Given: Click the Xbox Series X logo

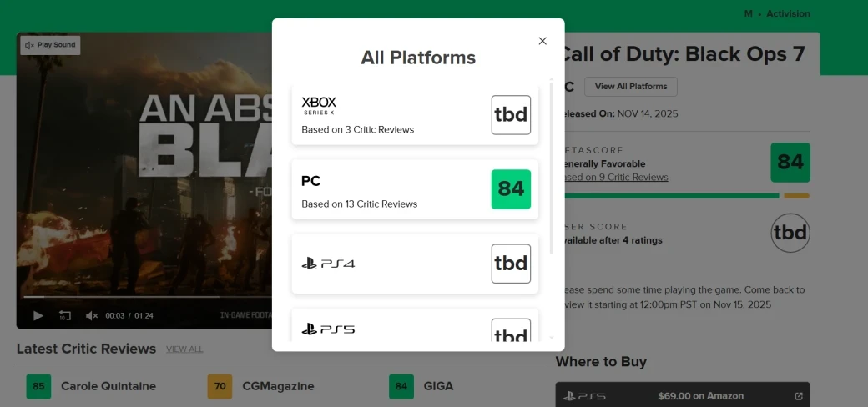Looking at the screenshot, I should [319, 106].
